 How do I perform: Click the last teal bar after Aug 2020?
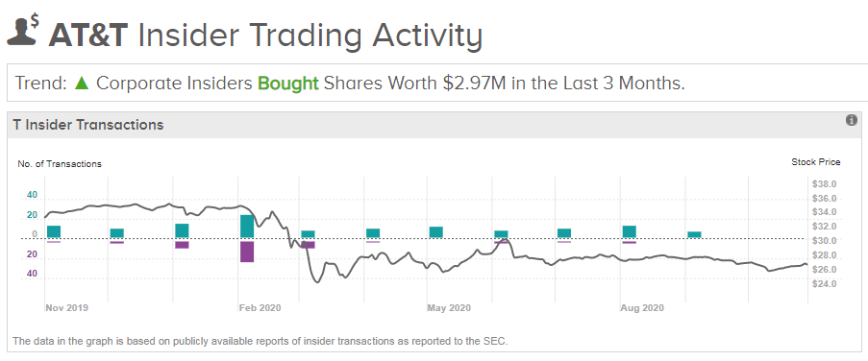click(x=694, y=234)
